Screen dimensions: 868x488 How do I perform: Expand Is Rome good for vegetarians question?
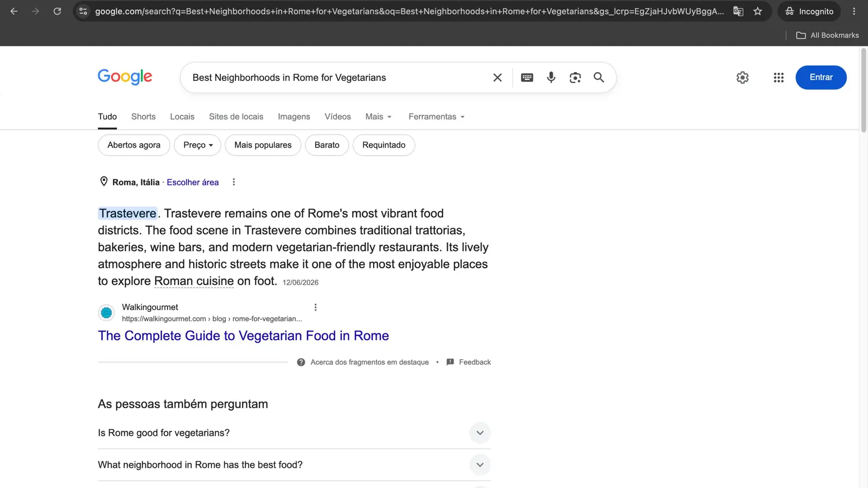[294, 433]
